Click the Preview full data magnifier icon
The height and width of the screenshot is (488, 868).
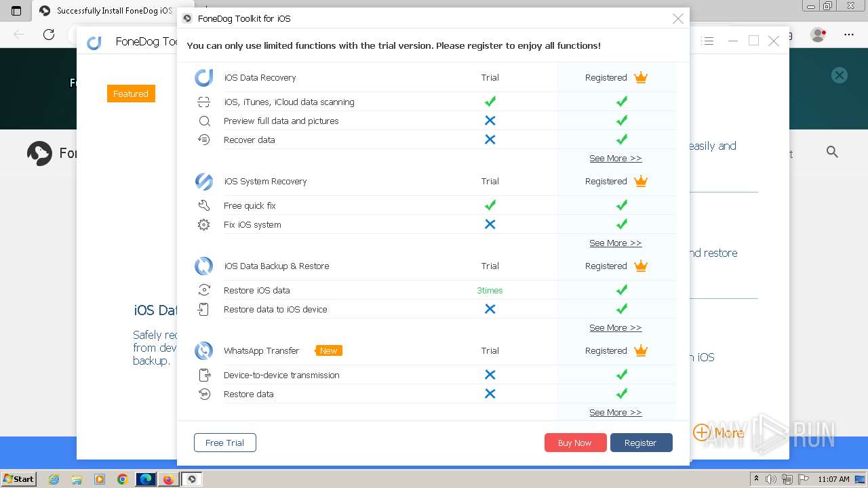203,121
